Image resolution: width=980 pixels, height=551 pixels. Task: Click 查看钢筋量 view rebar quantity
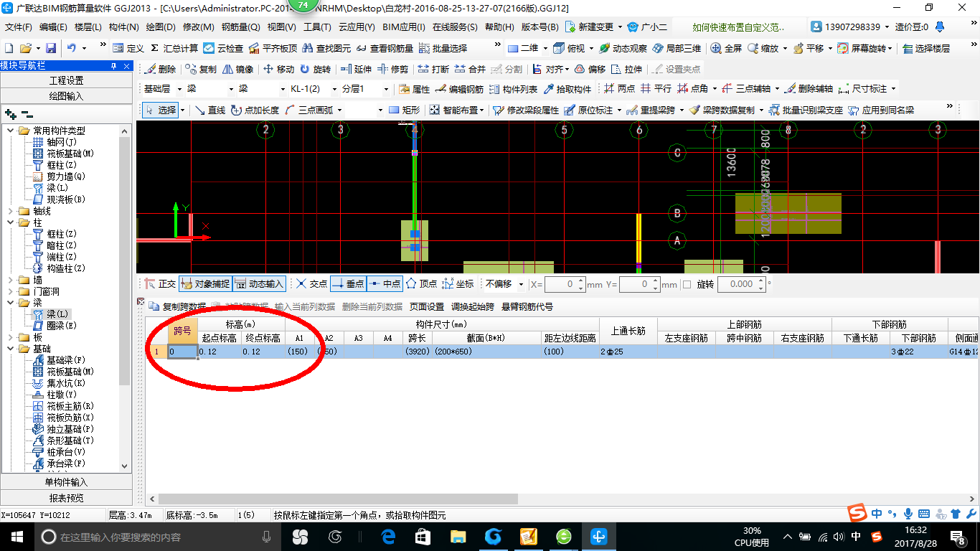click(x=385, y=48)
